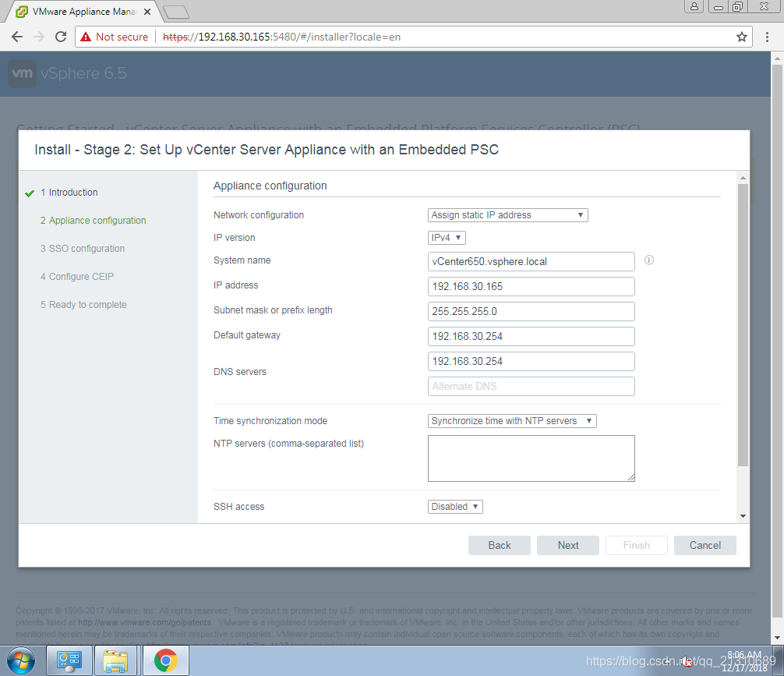
Task: Open the Network configuration dropdown
Action: (507, 215)
